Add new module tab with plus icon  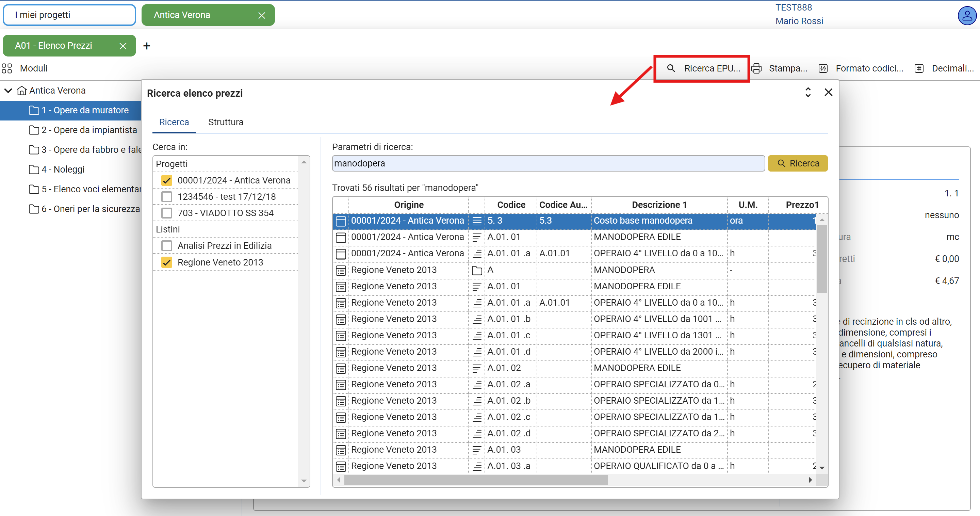[146, 46]
